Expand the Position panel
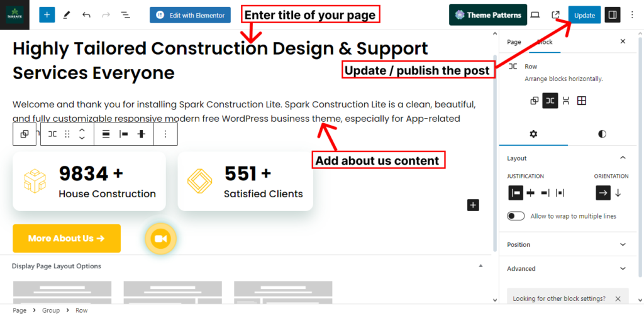This screenshot has height=316, width=644. (623, 244)
